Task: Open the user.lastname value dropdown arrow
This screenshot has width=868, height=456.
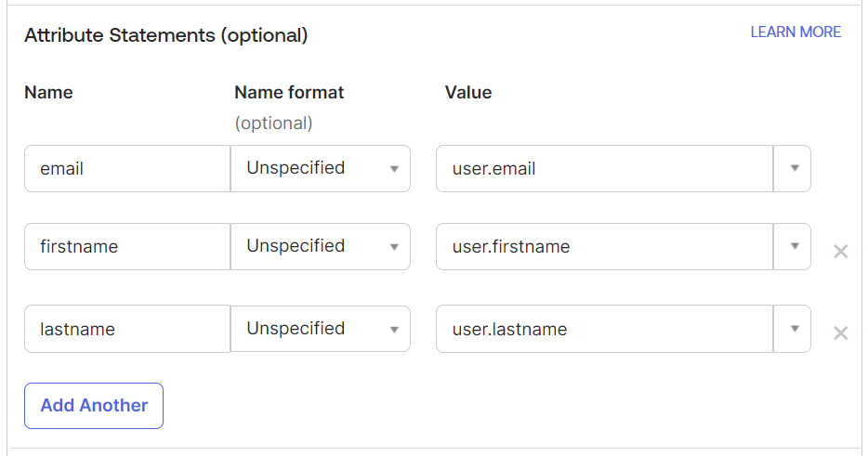Action: pyautogui.click(x=794, y=329)
